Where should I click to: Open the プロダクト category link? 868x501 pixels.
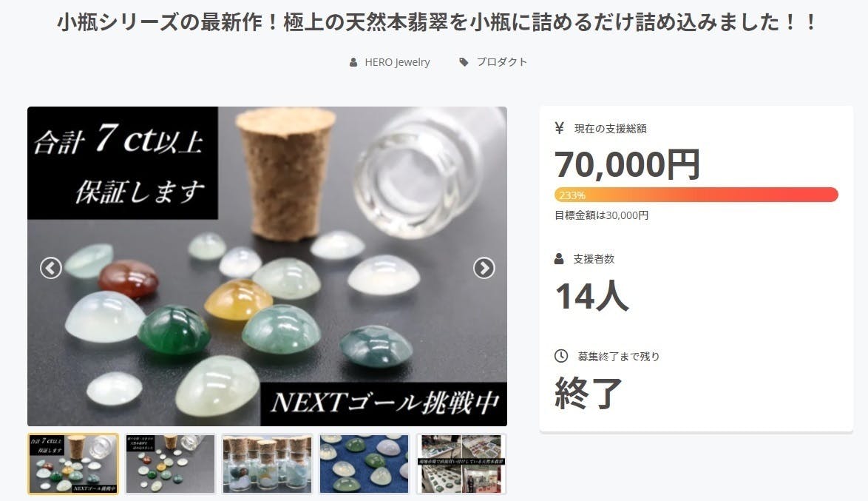coord(501,62)
